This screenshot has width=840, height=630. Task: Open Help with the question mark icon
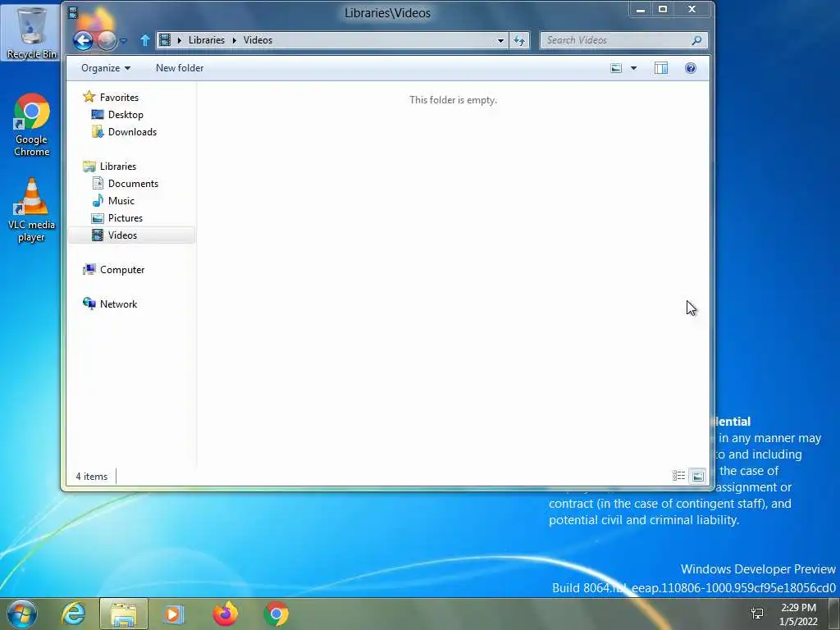691,68
